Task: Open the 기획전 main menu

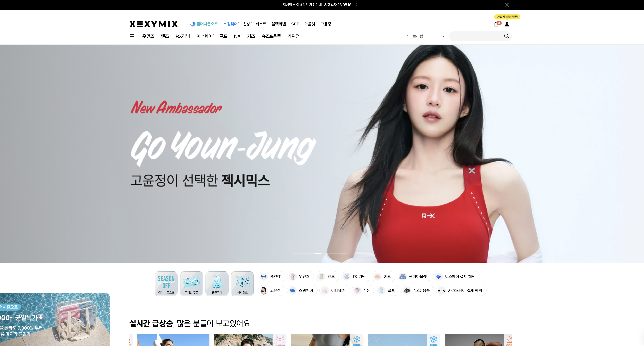Action: click(294, 36)
